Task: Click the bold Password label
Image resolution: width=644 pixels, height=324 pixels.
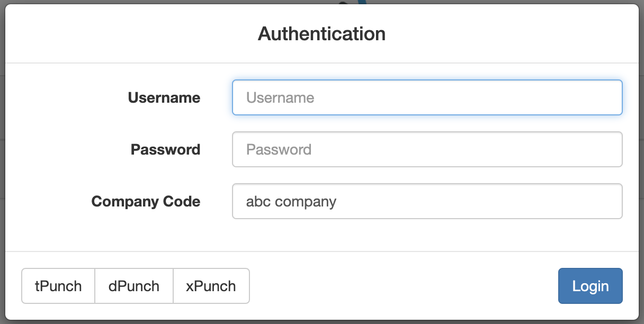Action: [x=165, y=150]
